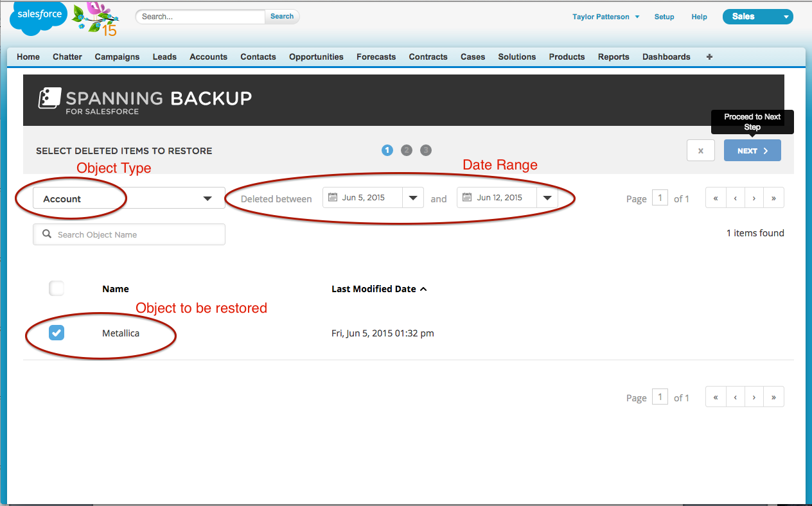This screenshot has width=812, height=506.
Task: Open the Account object type dropdown
Action: click(129, 198)
